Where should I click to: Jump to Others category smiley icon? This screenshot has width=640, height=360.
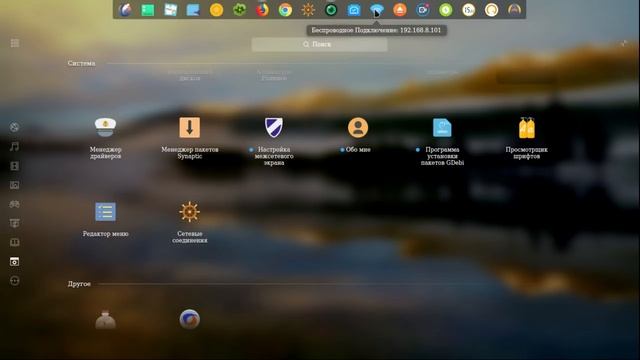tap(14, 281)
